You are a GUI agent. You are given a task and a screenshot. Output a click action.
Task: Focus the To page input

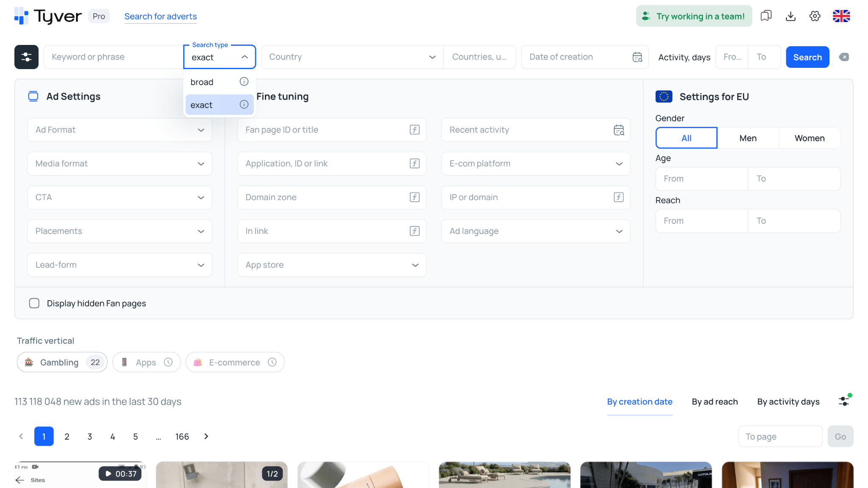[x=780, y=436]
